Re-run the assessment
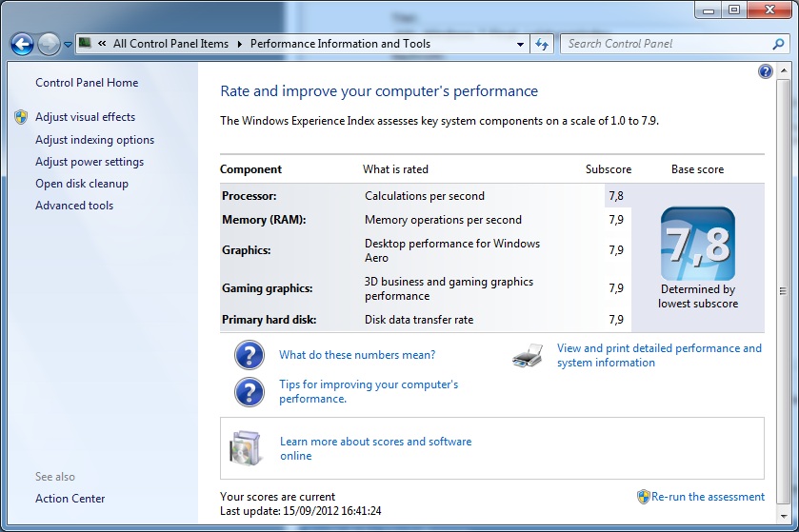The width and height of the screenshot is (799, 532). pos(708,497)
